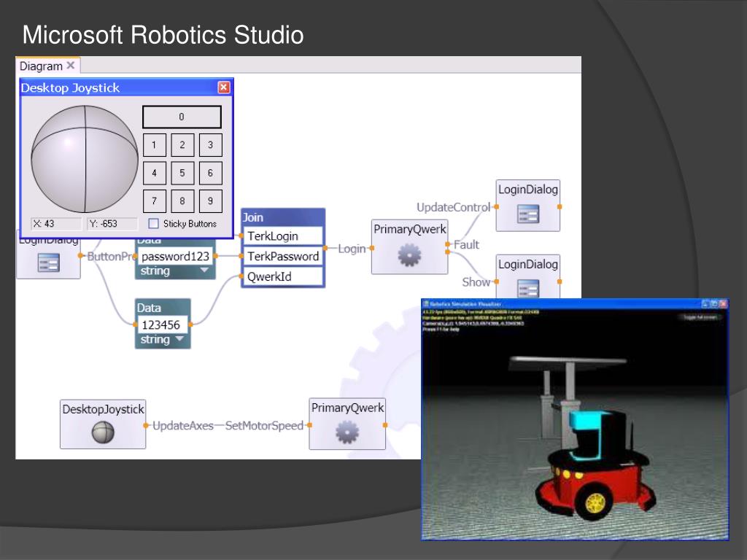Open the string type dropdown under 123456

(179, 339)
